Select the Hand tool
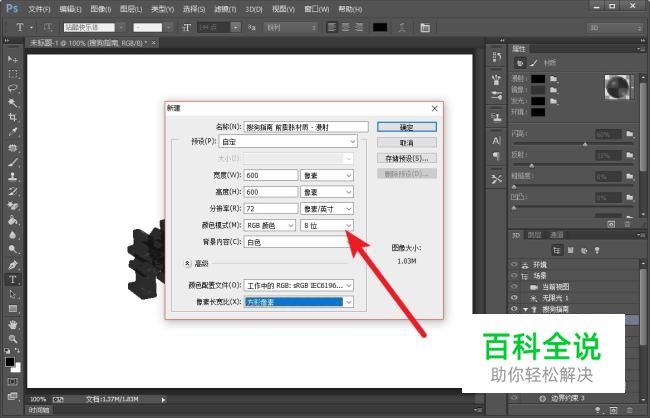Screen dimensions: 650x418 pos(12,324)
